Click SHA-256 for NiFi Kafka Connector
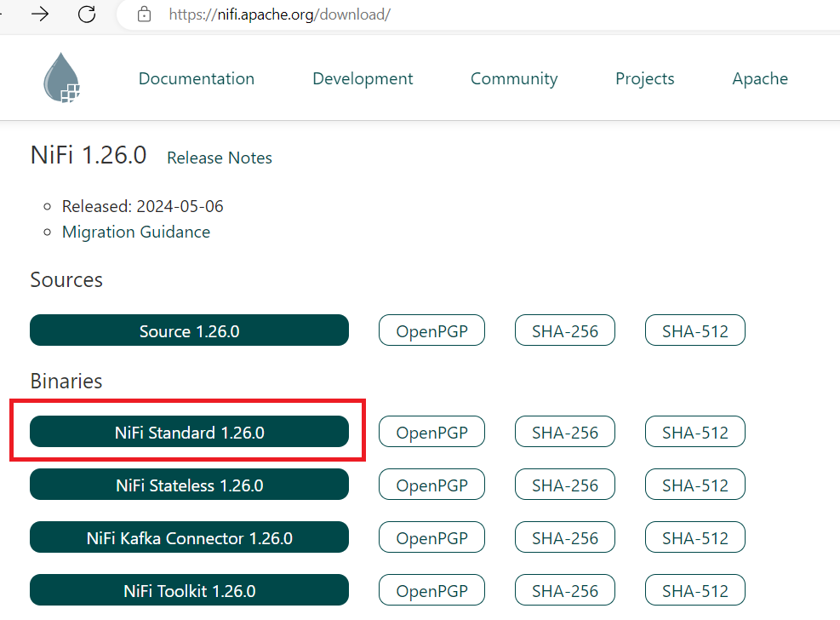This screenshot has height=620, width=840. [564, 537]
